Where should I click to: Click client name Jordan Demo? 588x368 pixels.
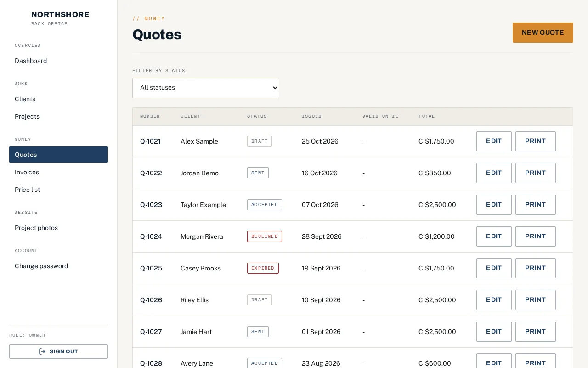click(199, 173)
